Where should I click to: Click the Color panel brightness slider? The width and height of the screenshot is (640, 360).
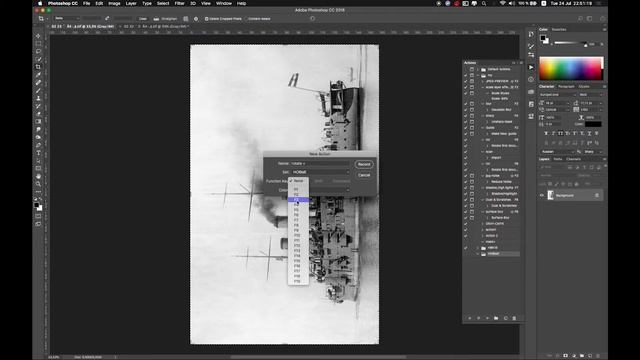coord(571,43)
